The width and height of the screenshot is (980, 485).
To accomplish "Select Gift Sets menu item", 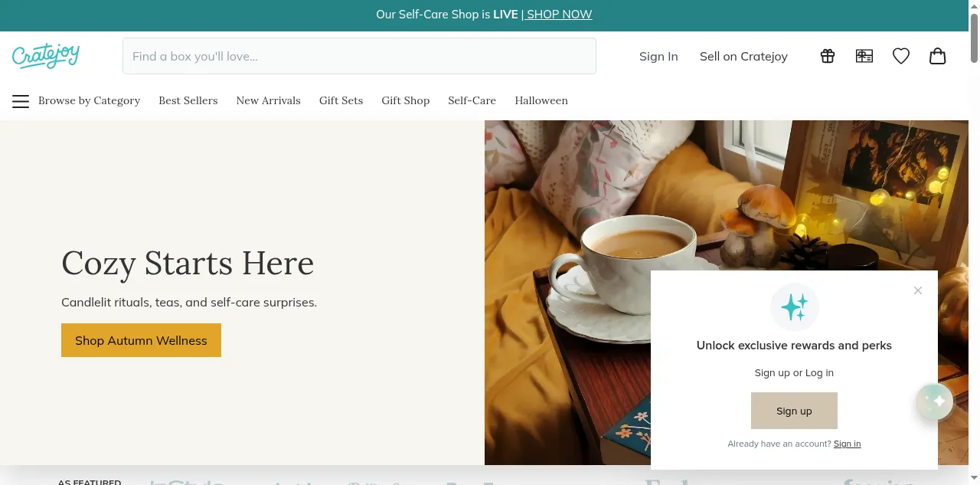I will [341, 100].
